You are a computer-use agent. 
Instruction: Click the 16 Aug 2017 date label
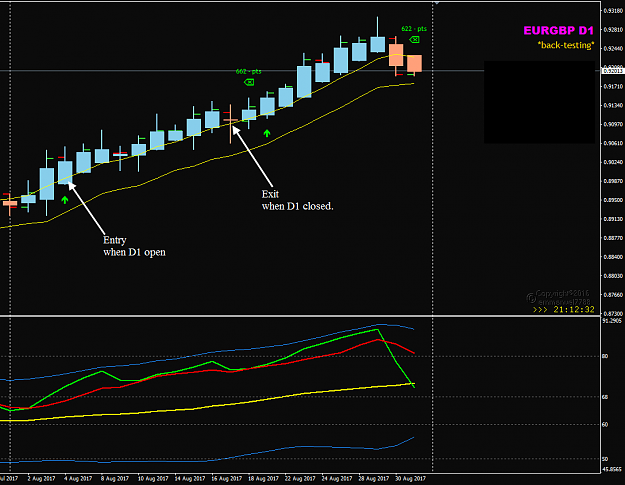[226, 478]
